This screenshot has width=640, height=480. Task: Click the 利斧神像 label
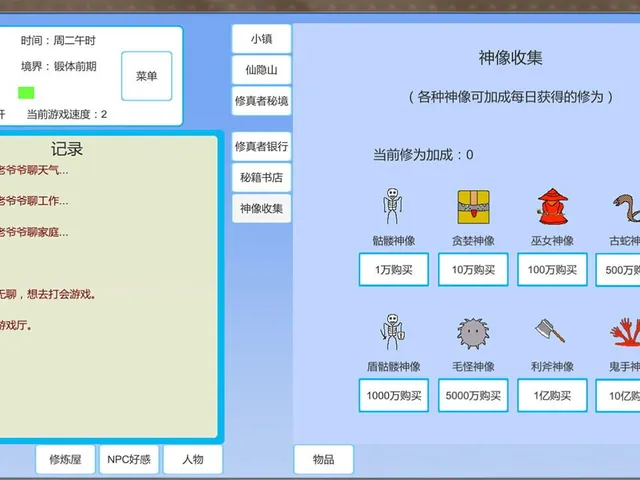pyautogui.click(x=552, y=367)
